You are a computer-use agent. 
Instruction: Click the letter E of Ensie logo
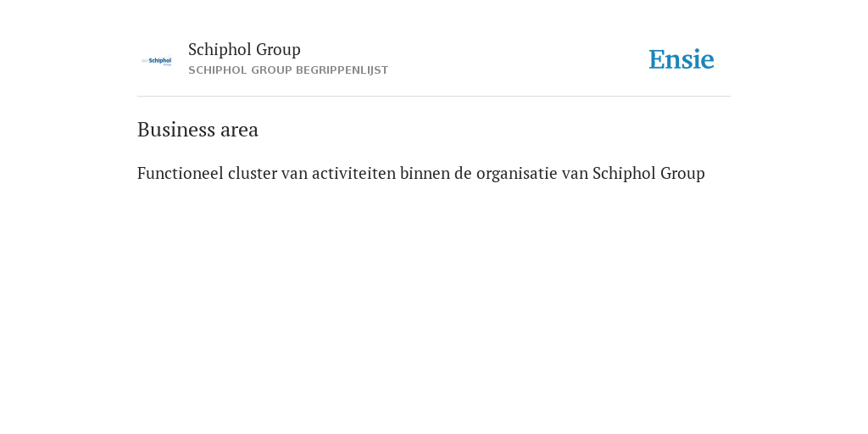[657, 59]
